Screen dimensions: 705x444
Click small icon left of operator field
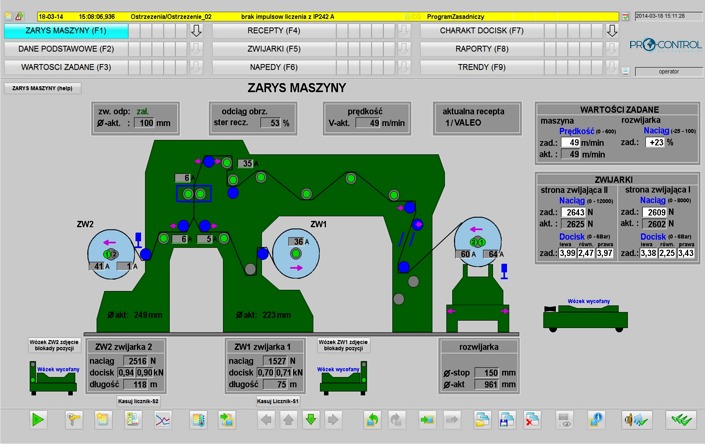click(625, 71)
